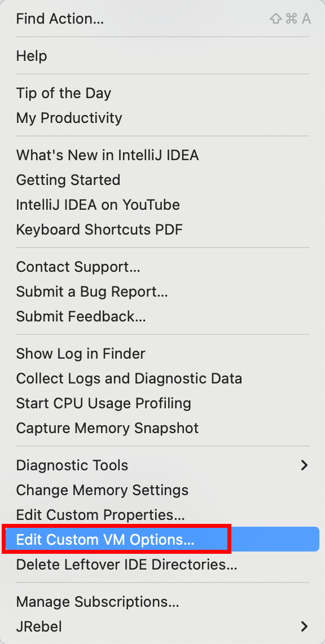Screen dimensions: 325x644
Task: Collect Logs and Diagnostic Data
Action: coord(162,378)
